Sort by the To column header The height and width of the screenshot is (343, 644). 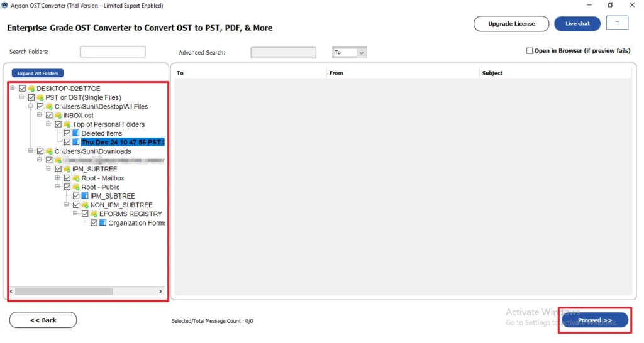(x=250, y=73)
